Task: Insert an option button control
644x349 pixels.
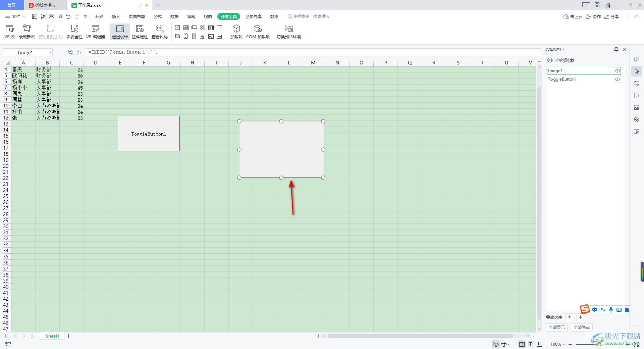Action: point(203,28)
